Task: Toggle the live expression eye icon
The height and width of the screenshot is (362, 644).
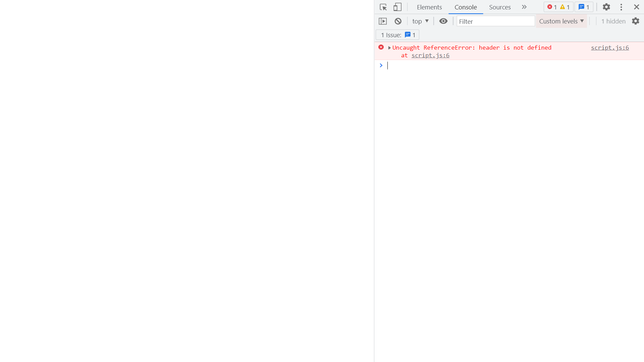Action: pyautogui.click(x=443, y=21)
